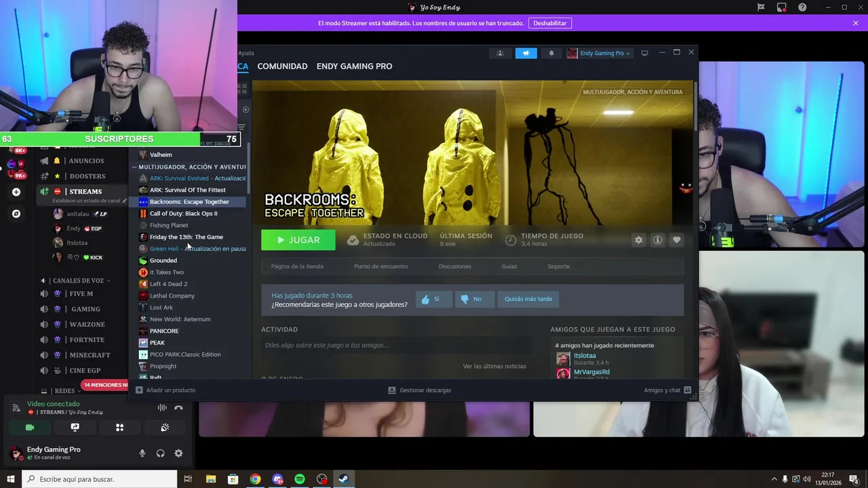The image size is (868, 488).
Task: Click the blue announcements megaphone button in Steam
Action: (x=526, y=53)
